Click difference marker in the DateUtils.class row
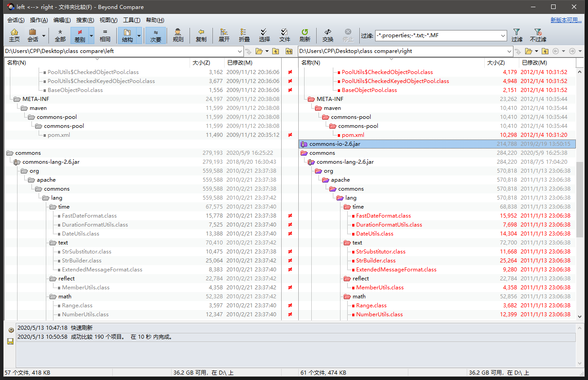588x380 pixels. click(290, 234)
